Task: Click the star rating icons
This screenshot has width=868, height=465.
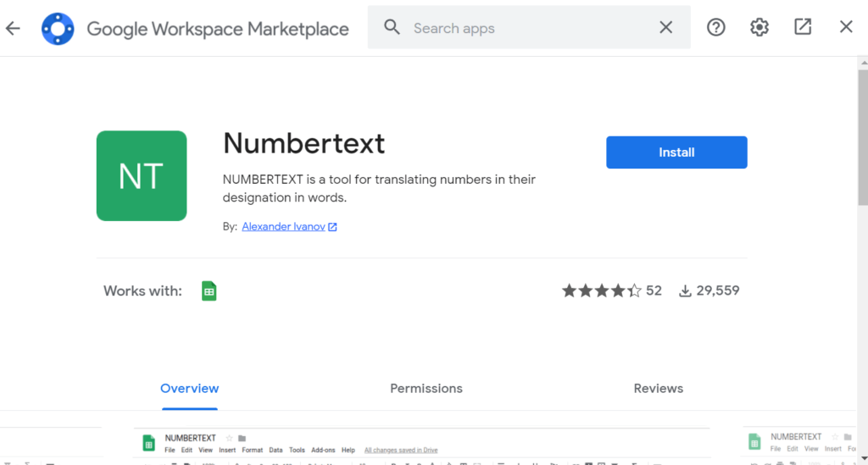Action: 602,291
